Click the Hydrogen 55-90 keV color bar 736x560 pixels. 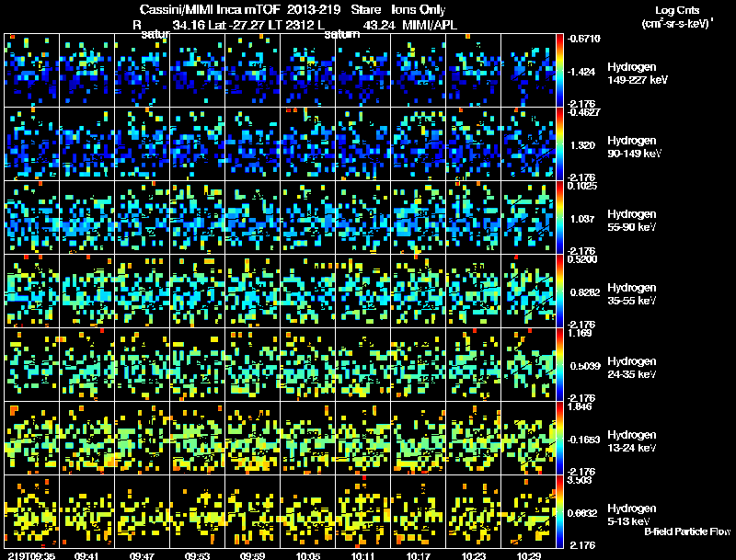(x=559, y=218)
